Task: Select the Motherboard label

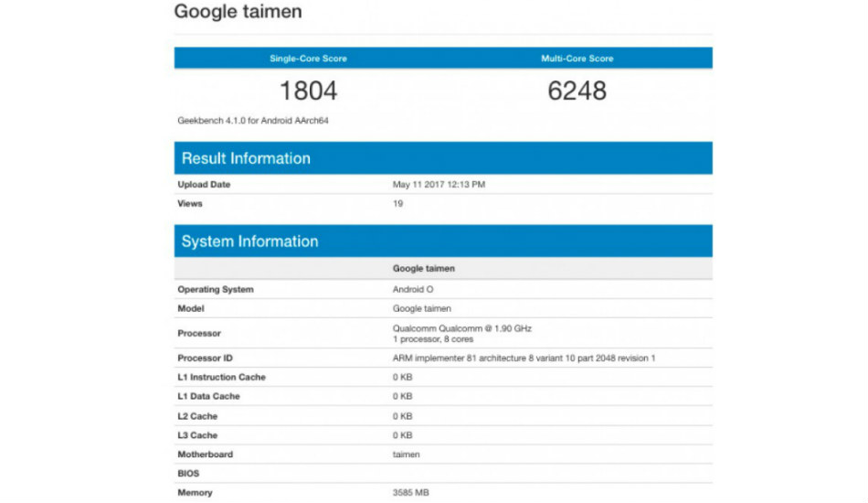Action: coord(206,455)
